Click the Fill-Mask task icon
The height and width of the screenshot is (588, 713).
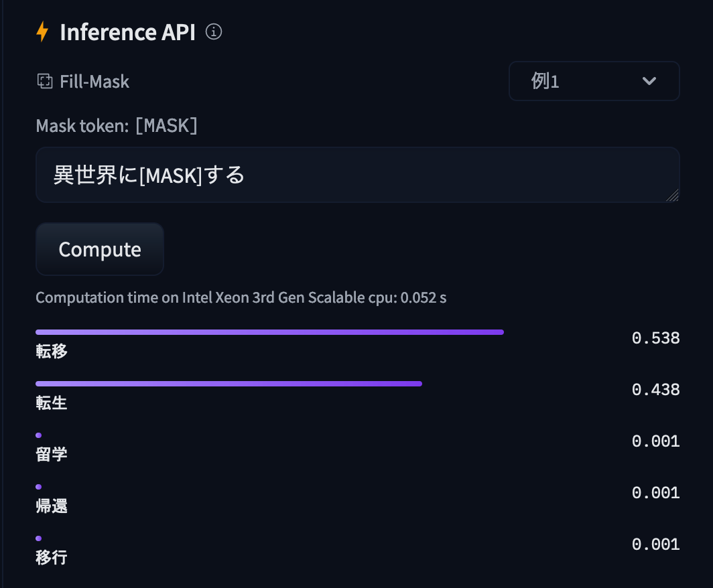tap(44, 82)
